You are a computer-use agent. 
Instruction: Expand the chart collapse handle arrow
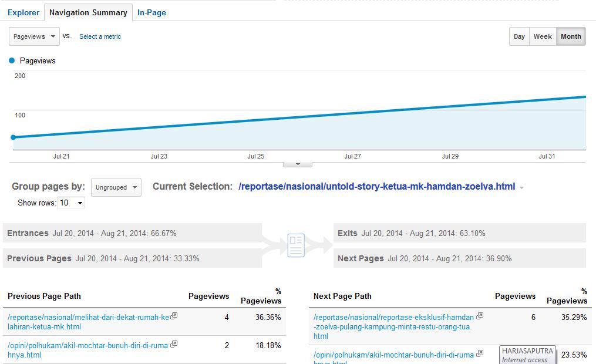(x=298, y=164)
